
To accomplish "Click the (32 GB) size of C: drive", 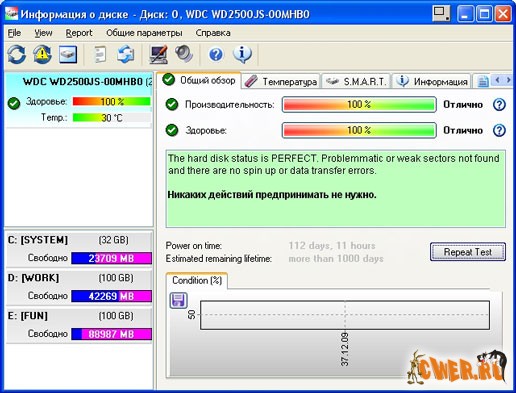I will click(113, 240).
